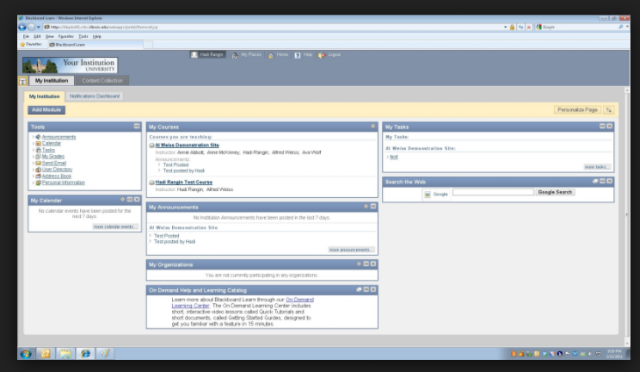
Task: Click the tab options icon left of My Institution
Action: point(23,81)
